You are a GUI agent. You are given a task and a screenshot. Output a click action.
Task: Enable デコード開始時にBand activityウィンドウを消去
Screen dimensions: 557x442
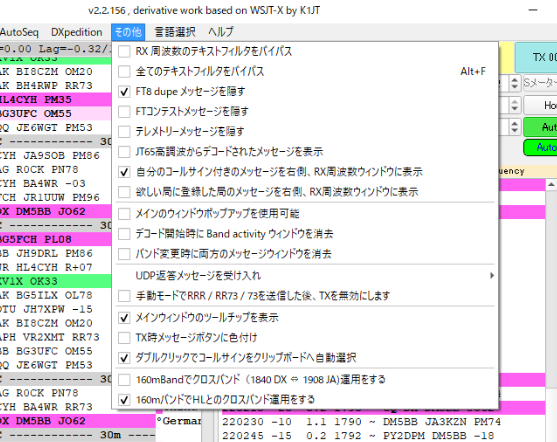coord(124,234)
